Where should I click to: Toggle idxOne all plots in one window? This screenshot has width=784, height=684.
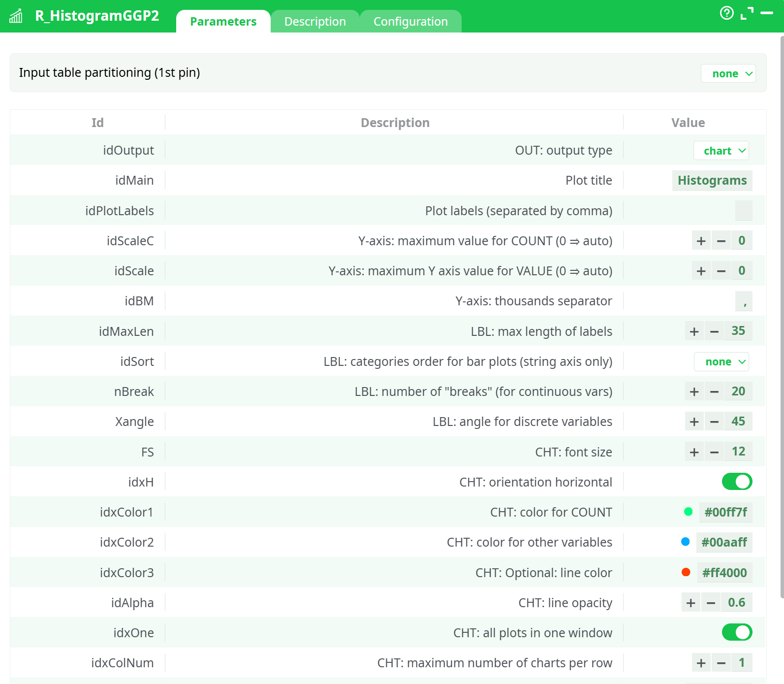[737, 632]
